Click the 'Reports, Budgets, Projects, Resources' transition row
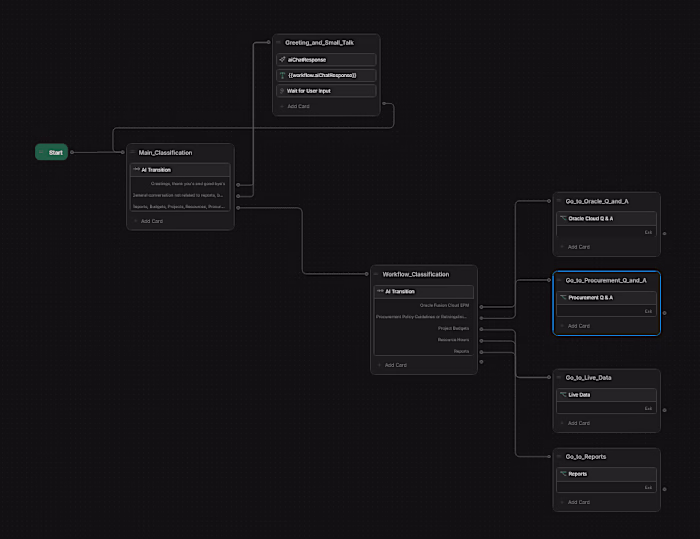Screen dimensions: 700x539 (180, 206)
